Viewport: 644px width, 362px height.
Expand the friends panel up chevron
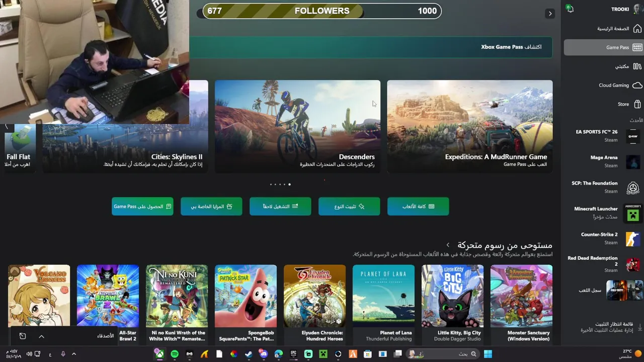[x=41, y=336]
